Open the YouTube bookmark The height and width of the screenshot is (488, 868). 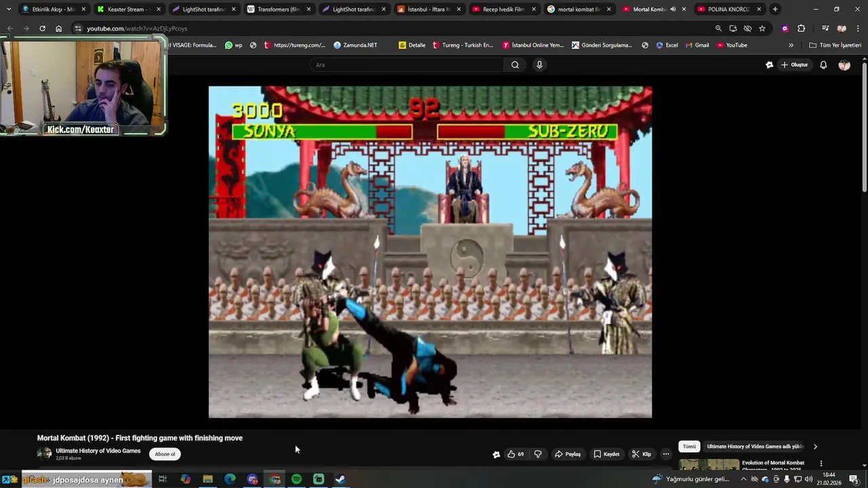[732, 45]
